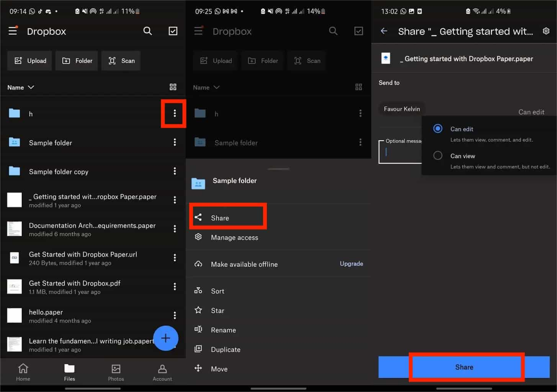The image size is (557, 392).
Task: Choose Duplicate in folder menu
Action: (278, 350)
